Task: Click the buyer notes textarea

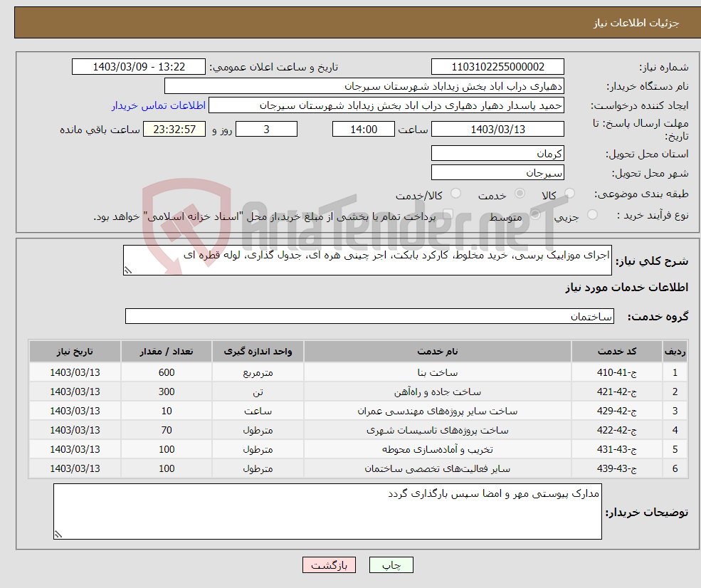Action: pos(327,512)
